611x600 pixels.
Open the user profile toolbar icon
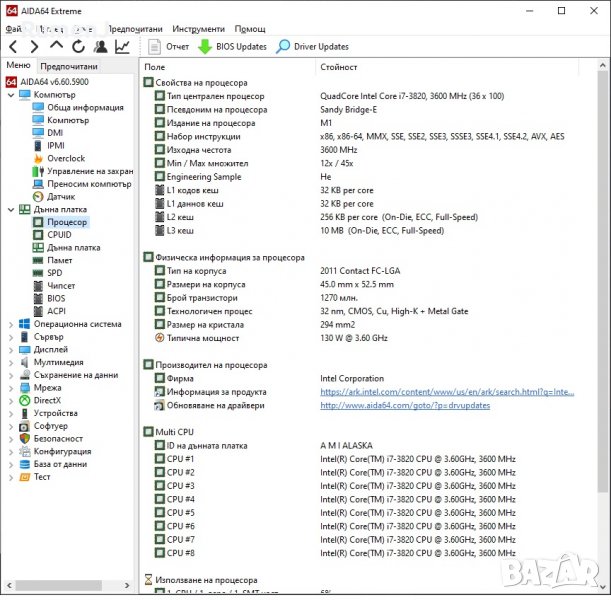tap(100, 46)
